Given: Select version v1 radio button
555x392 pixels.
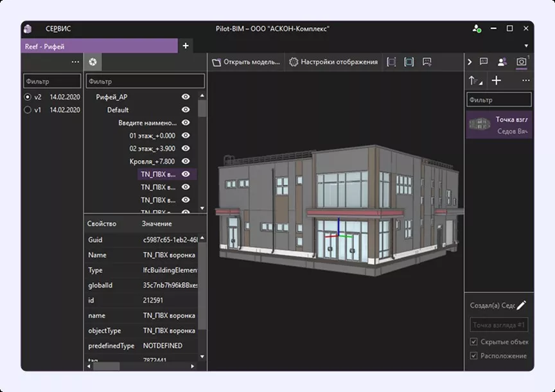Looking at the screenshot, I should 28,110.
